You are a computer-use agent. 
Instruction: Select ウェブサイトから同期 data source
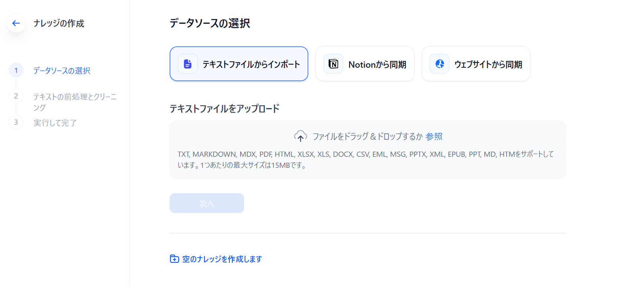coord(476,64)
